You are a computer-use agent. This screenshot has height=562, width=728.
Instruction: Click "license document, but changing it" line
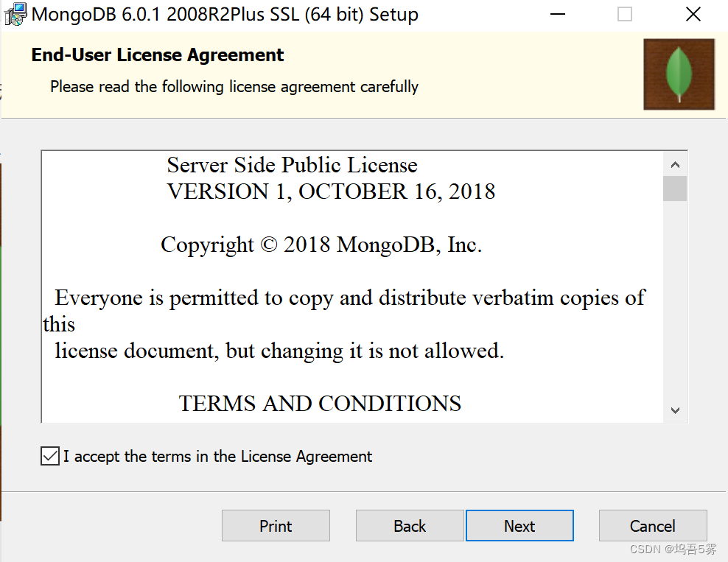279,351
